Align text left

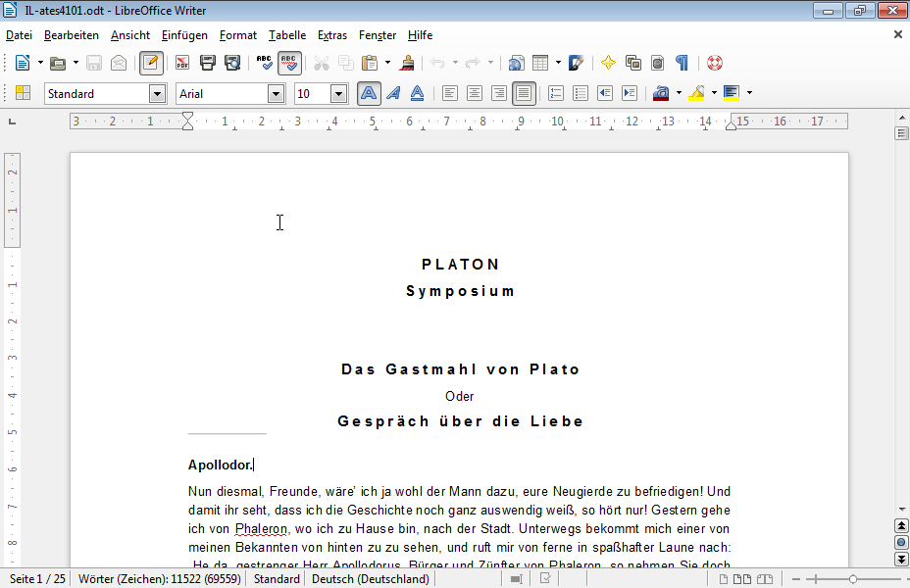coord(450,93)
